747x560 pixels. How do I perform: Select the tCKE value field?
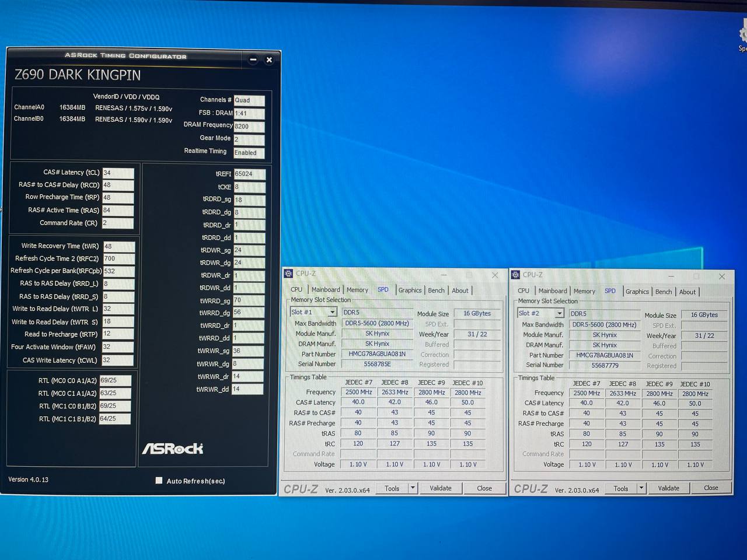(250, 187)
